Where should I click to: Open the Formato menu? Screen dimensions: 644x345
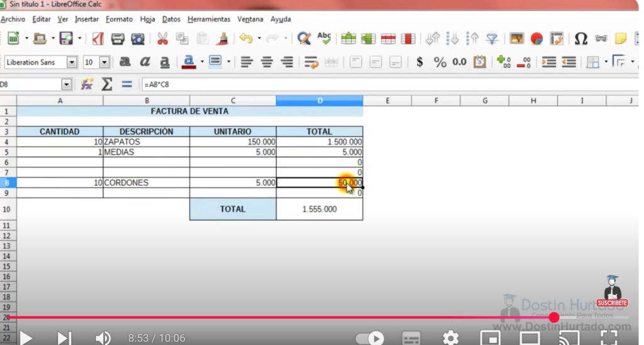119,19
